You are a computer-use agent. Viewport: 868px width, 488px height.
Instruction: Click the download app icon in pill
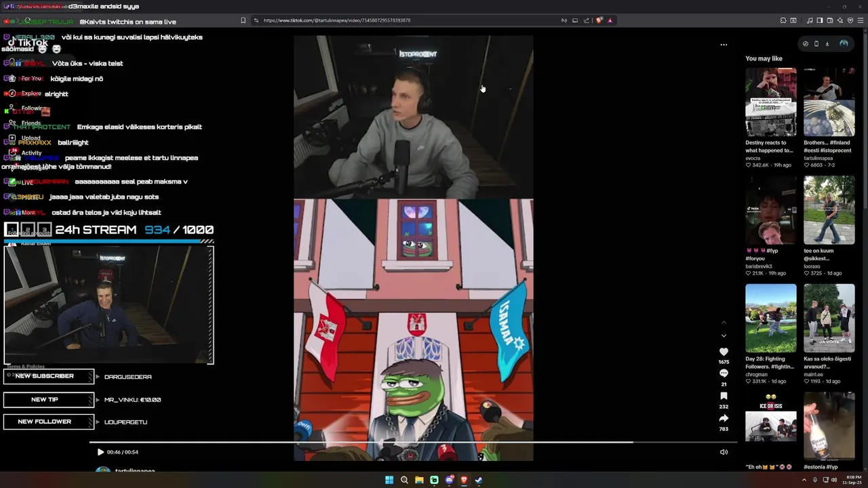[827, 43]
